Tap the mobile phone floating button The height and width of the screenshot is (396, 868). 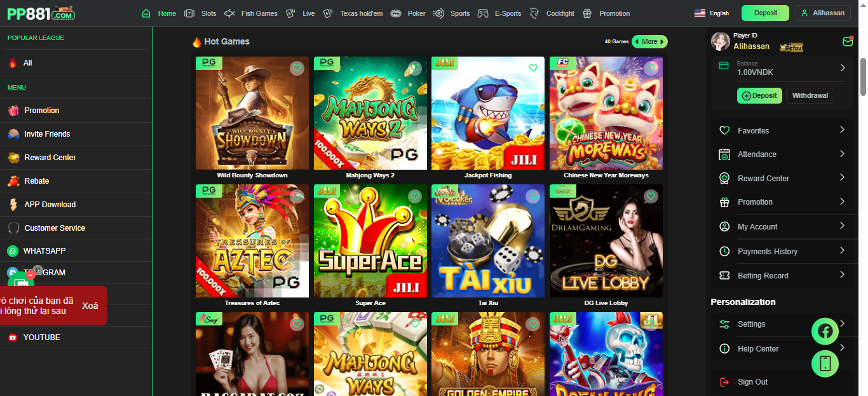(825, 364)
